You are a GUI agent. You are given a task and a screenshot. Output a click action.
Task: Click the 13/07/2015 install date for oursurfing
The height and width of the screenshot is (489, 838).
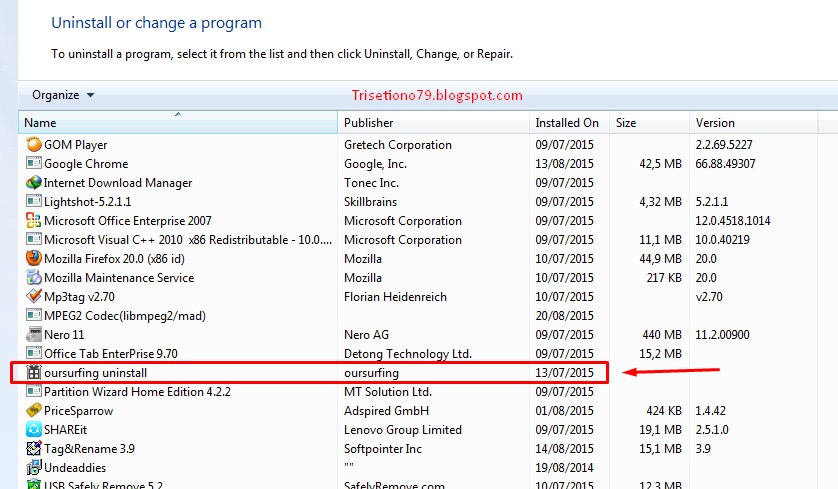coord(564,372)
